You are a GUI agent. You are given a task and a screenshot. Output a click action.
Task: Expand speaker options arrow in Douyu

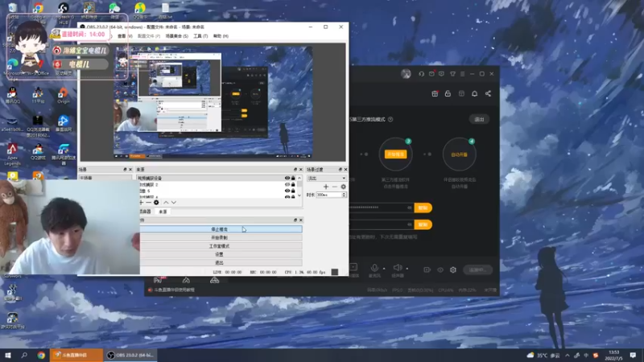(407, 269)
